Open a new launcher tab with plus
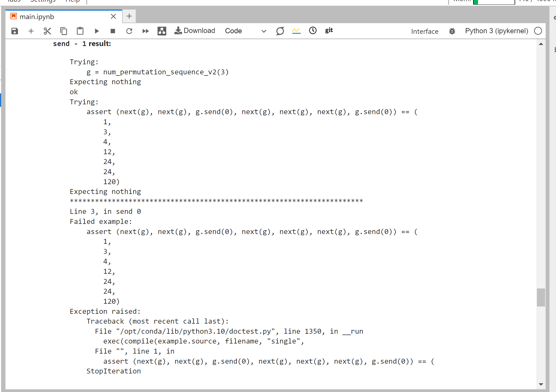This screenshot has width=556, height=392. click(129, 16)
